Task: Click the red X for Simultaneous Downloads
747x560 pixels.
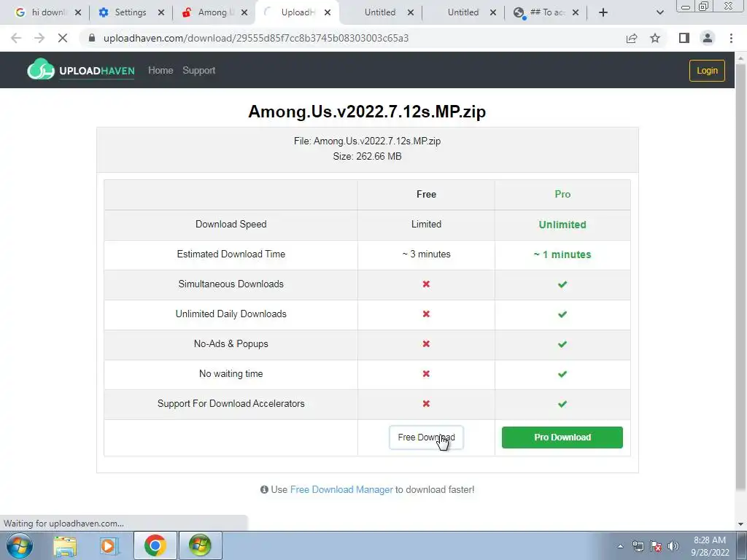Action: tap(426, 284)
